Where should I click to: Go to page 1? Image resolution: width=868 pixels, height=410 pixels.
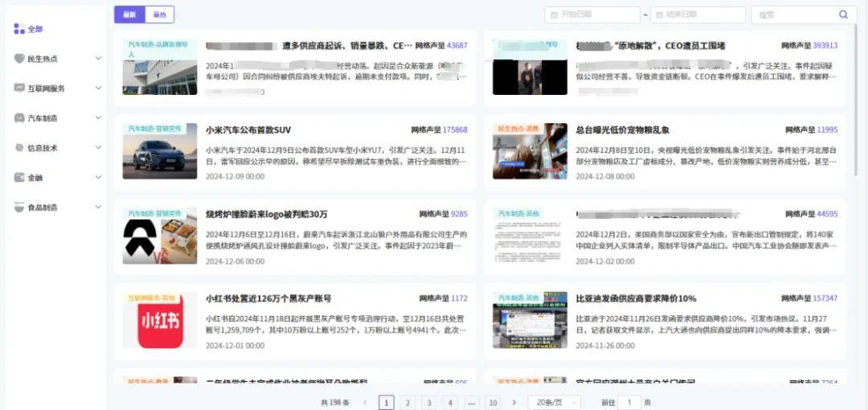(387, 403)
